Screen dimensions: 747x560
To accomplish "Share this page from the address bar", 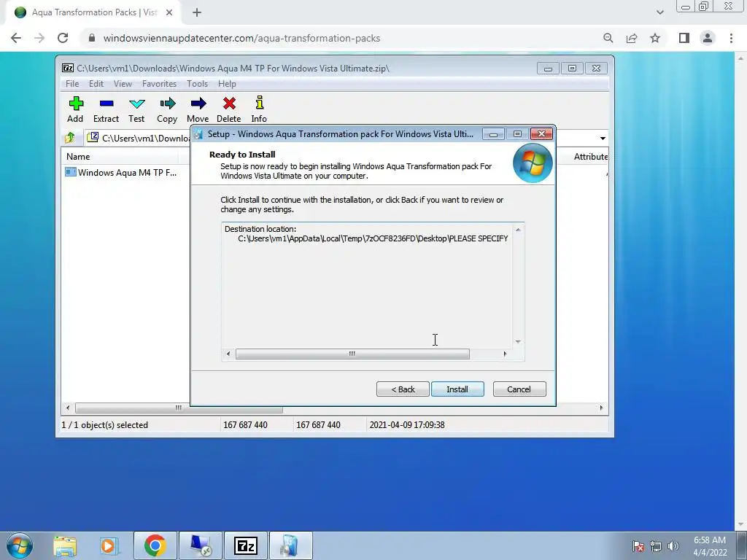I will pos(632,38).
